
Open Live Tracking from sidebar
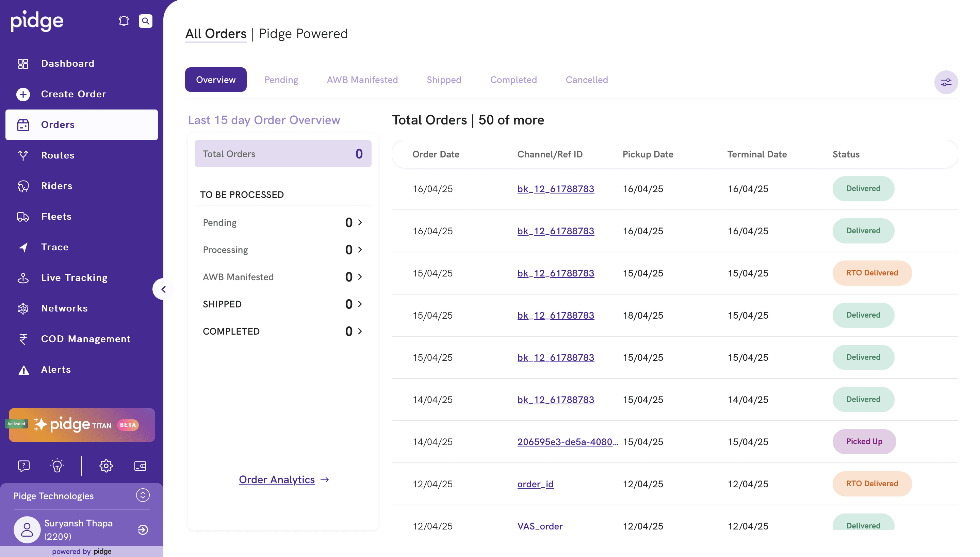(x=74, y=278)
